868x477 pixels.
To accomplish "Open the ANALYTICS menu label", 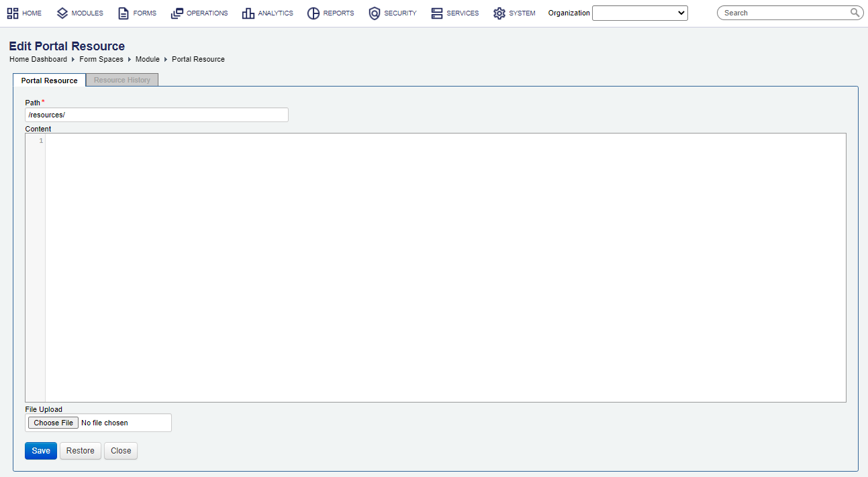I will pyautogui.click(x=276, y=13).
